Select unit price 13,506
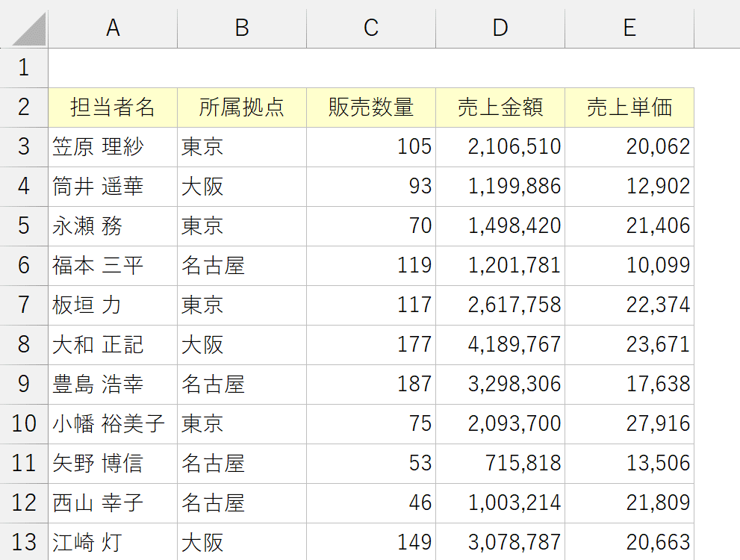This screenshot has width=740, height=560. [x=629, y=463]
